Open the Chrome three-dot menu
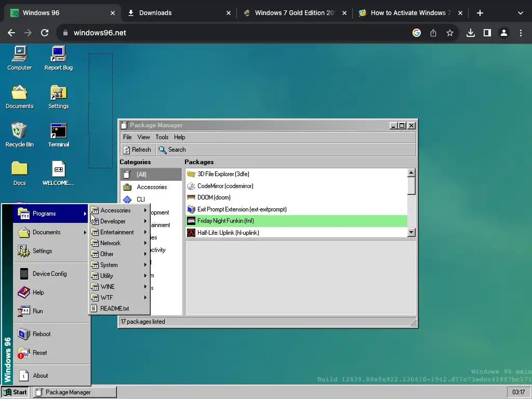 click(521, 33)
